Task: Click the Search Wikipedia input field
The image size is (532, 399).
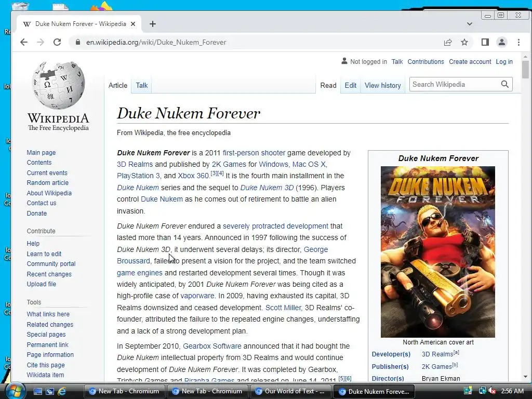Action: pyautogui.click(x=455, y=84)
